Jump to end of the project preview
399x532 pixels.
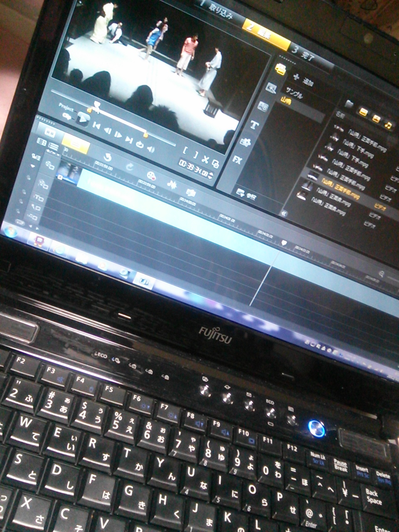coord(129,140)
